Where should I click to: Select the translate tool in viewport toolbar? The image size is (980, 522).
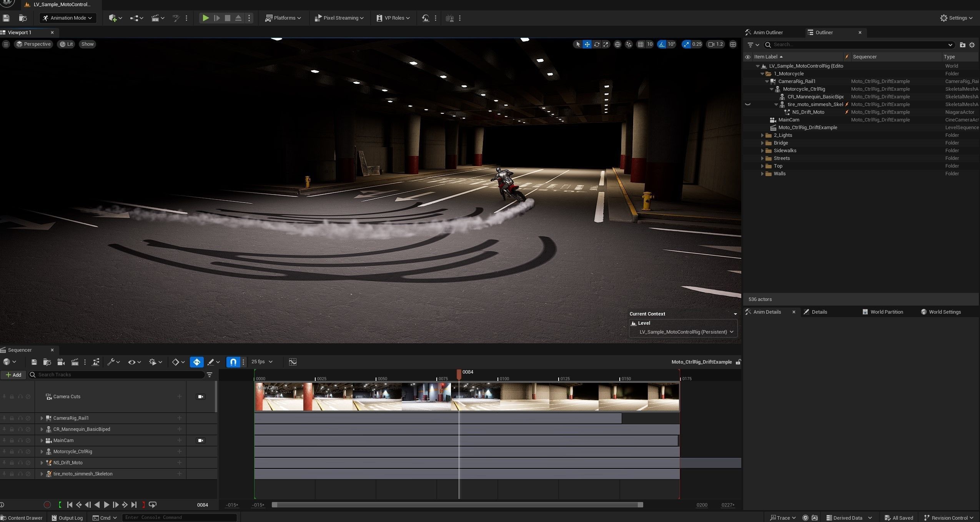587,44
